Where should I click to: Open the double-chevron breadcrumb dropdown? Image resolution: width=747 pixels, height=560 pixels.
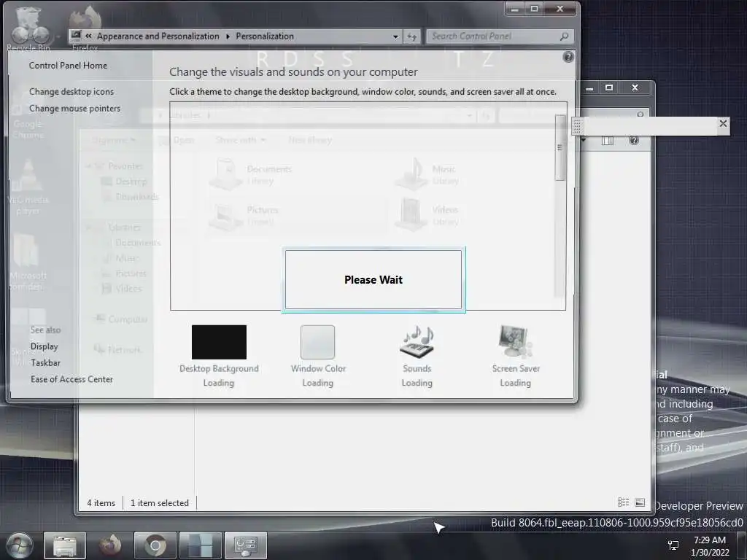point(88,36)
